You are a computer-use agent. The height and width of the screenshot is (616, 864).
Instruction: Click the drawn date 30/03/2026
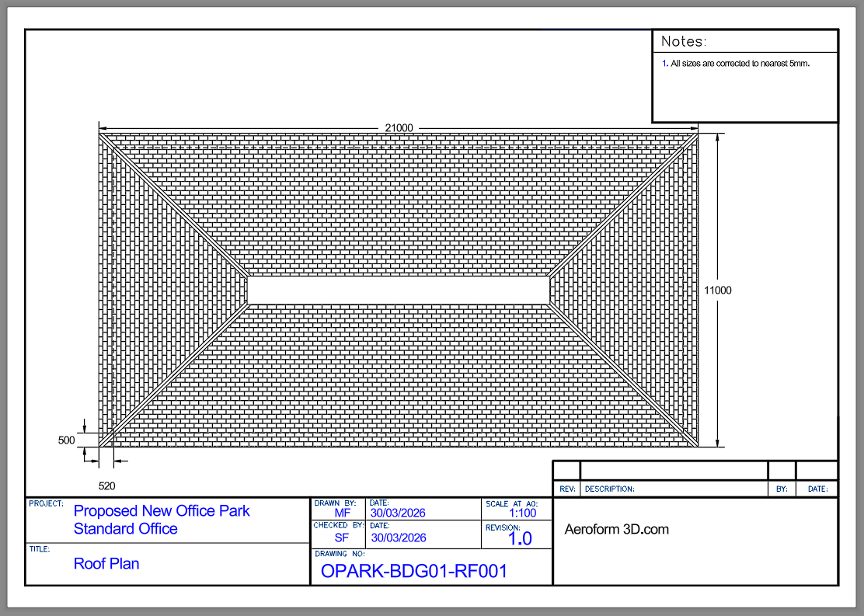point(398,513)
